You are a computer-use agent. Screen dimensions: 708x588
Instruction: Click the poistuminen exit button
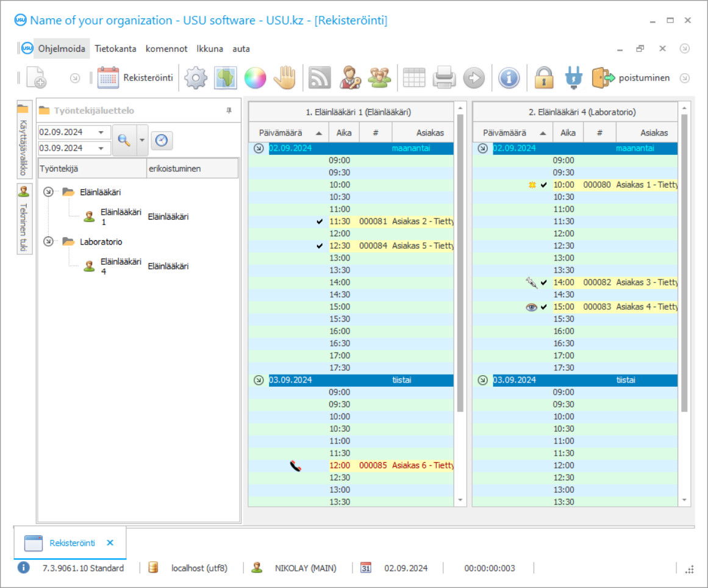631,77
